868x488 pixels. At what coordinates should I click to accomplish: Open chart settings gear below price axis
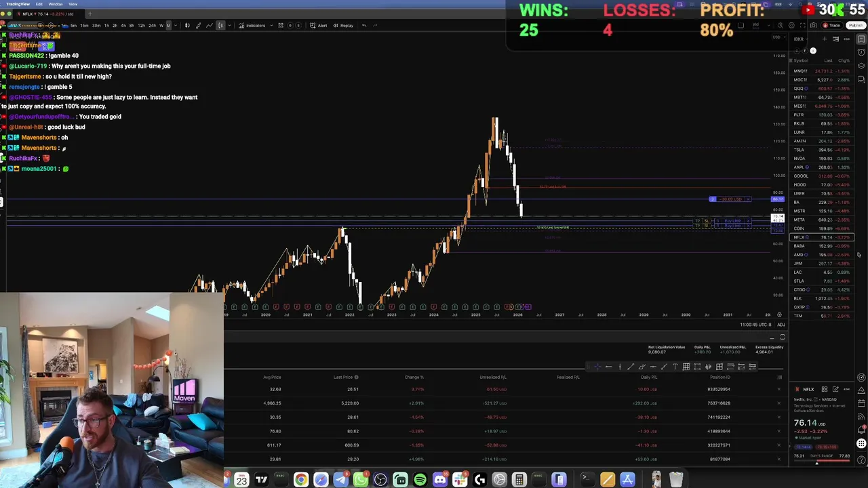779,314
